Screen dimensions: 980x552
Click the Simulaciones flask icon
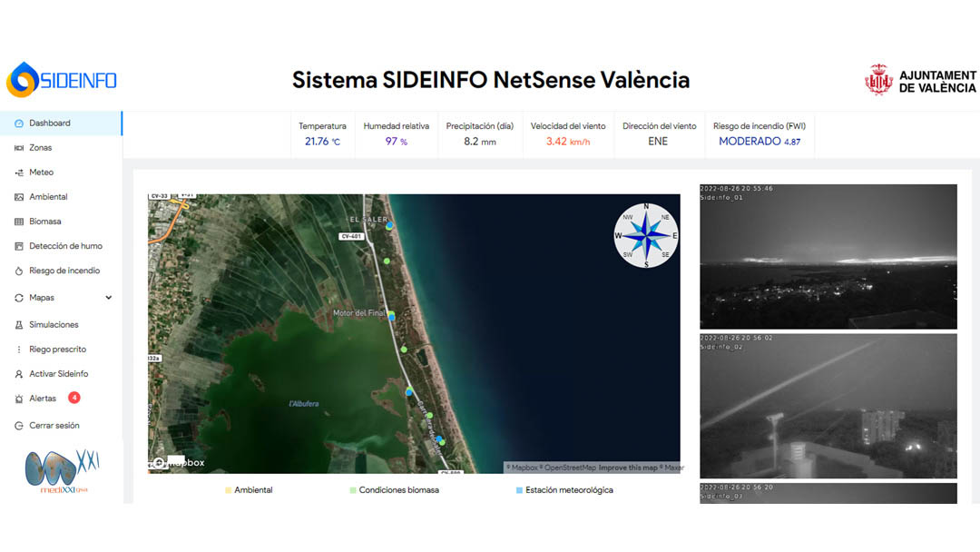tap(19, 325)
